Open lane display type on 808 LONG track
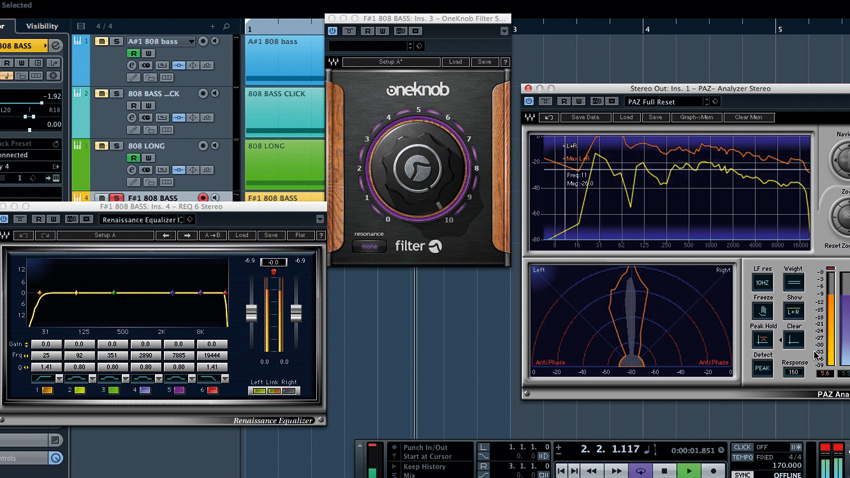Screen dimensions: 850x478 click(167, 183)
